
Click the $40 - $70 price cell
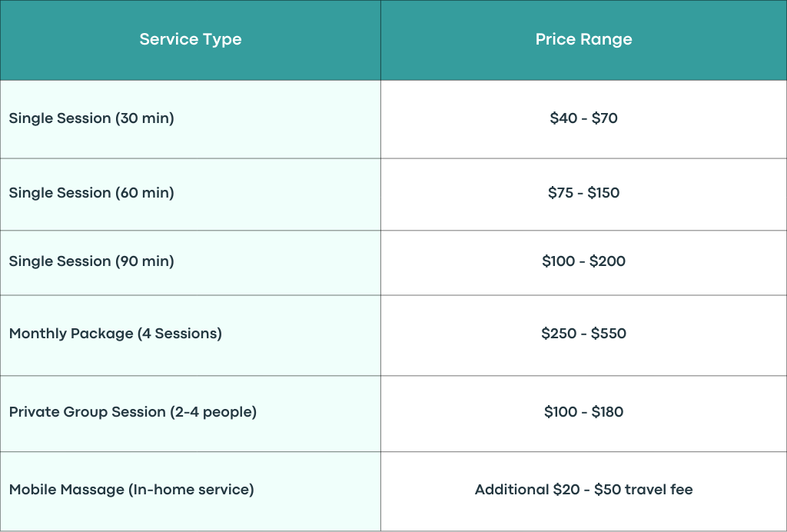[x=584, y=119]
